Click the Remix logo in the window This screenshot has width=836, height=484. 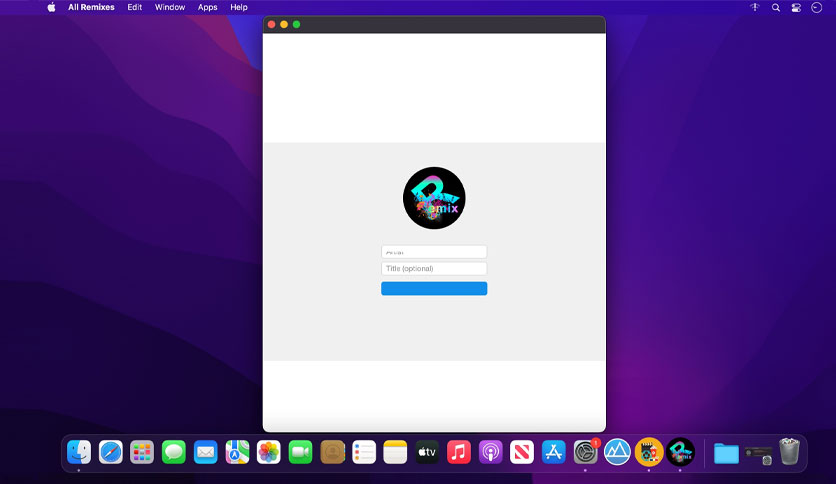click(434, 198)
